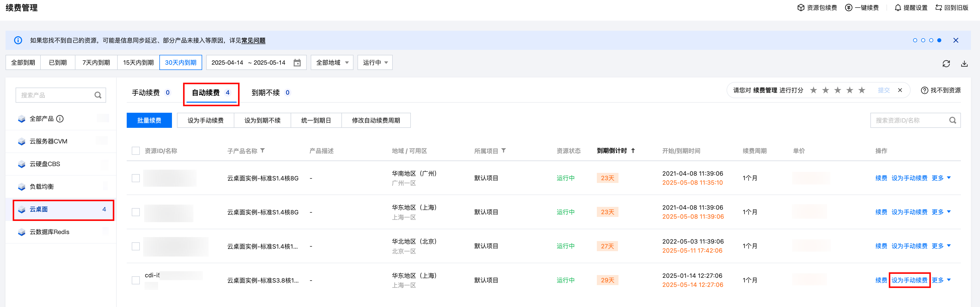Select 全部产品 in the product list
980x307 pixels.
(x=61, y=119)
